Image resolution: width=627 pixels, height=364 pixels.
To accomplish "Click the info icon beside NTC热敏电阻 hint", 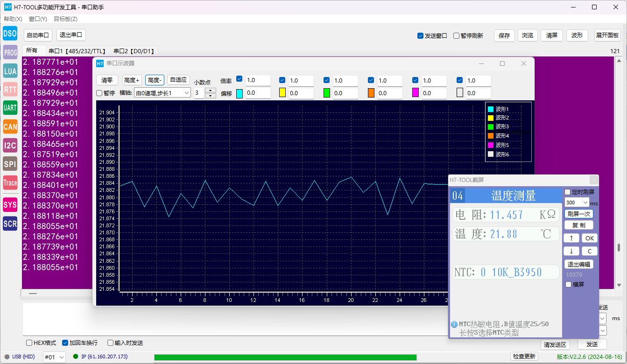I will coord(454,324).
